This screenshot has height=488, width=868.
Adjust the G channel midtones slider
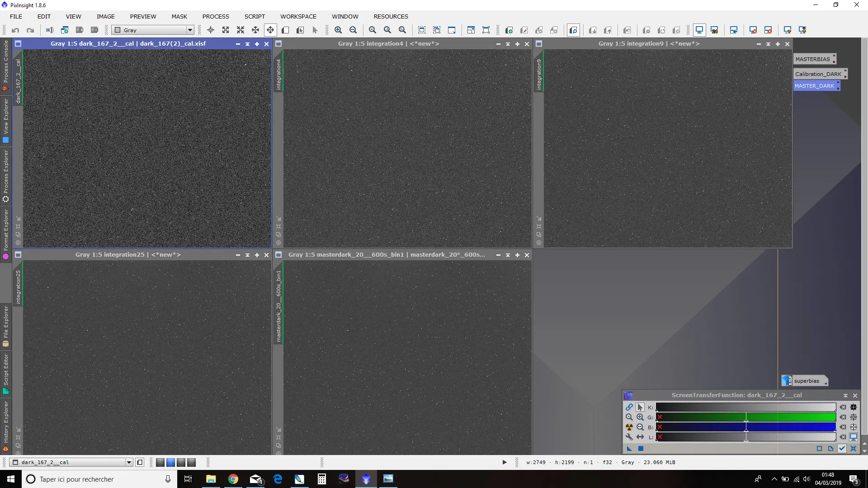(x=746, y=417)
